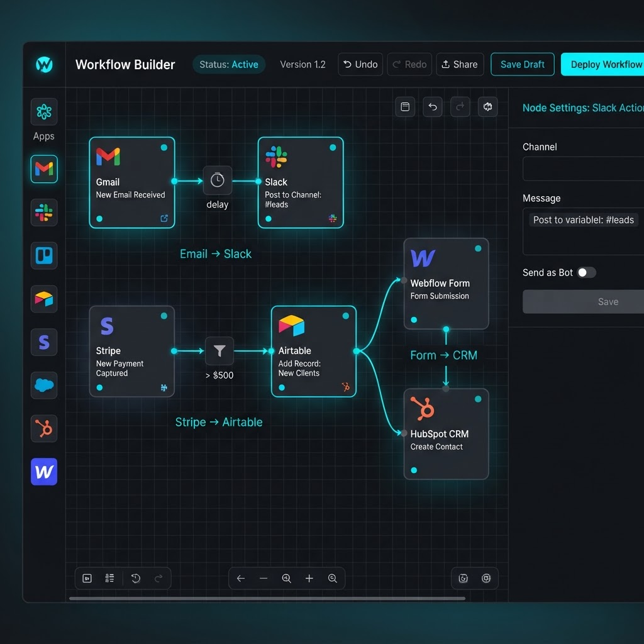644x644 pixels.
Task: Click the Channel input field
Action: click(x=583, y=169)
